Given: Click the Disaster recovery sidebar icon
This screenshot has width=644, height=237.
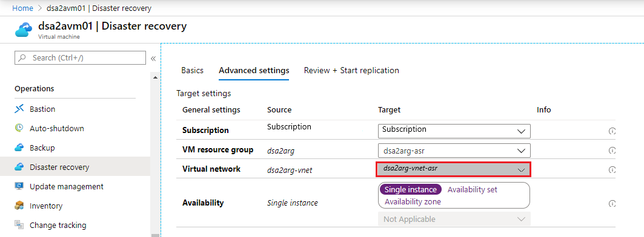Looking at the screenshot, I should 19,167.
